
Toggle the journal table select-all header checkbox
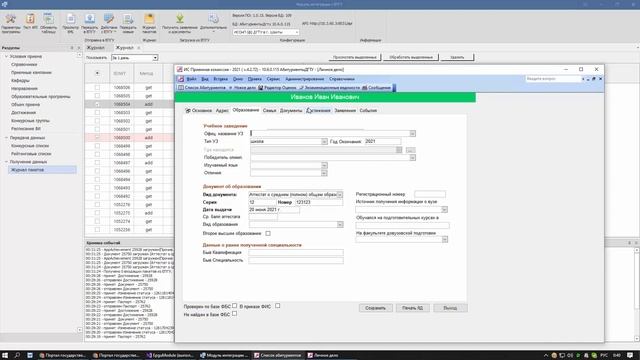97,73
